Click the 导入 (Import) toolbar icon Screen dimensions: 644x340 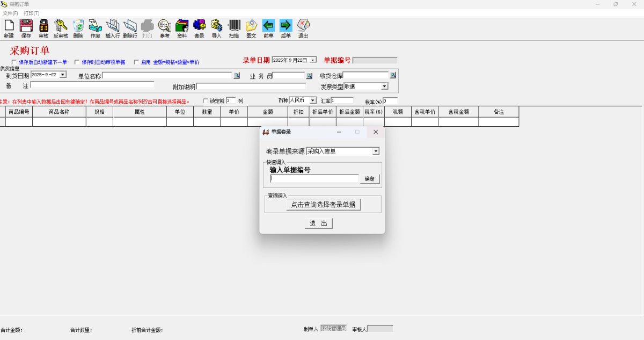coord(216,28)
